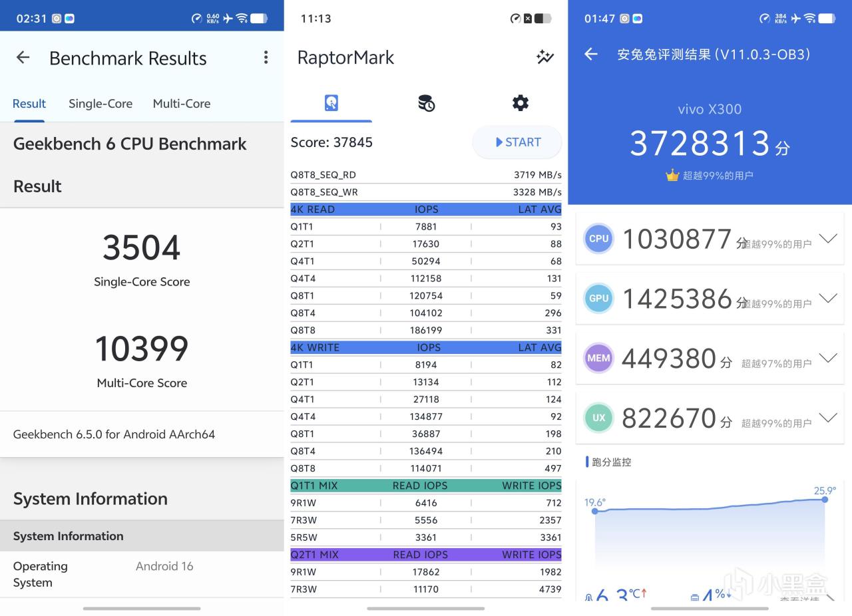Screen dimensions: 852x616
Task: Expand the UX score 822670 details
Action: (x=828, y=418)
